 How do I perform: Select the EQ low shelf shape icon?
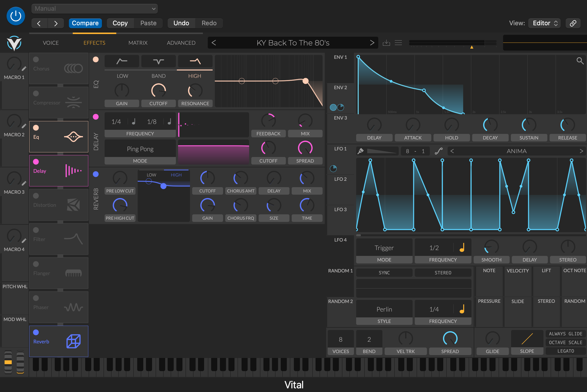coord(122,61)
